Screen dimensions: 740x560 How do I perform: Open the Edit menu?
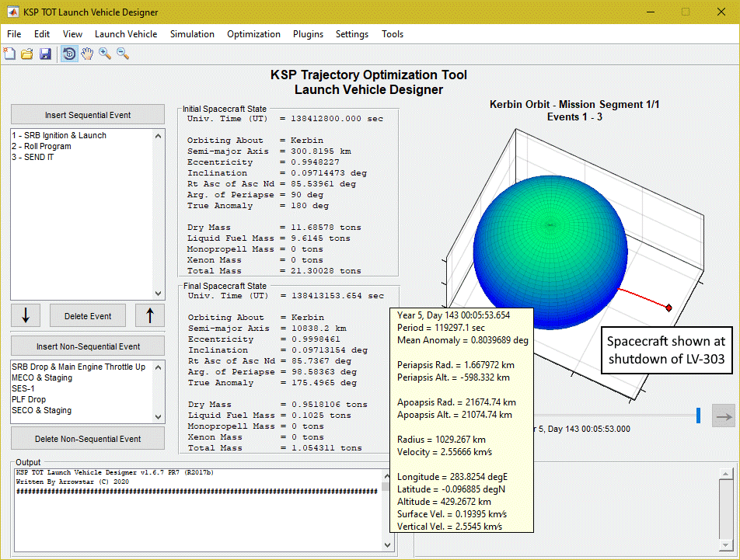(x=41, y=34)
